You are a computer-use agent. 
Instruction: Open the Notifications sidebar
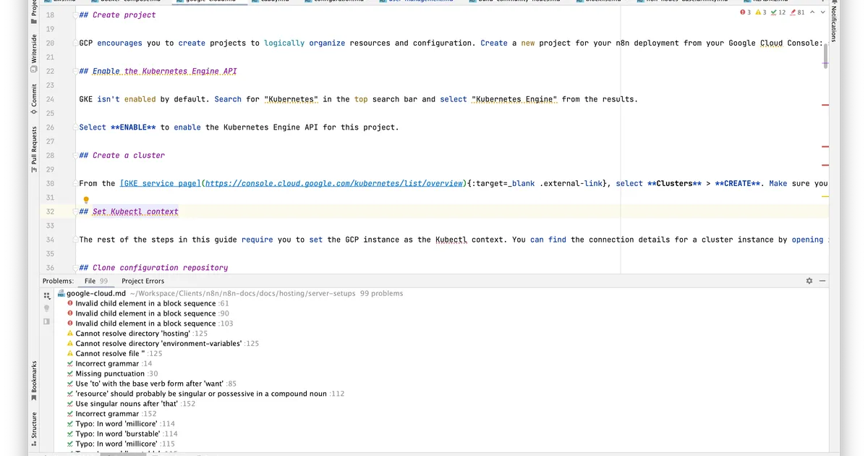tap(833, 22)
